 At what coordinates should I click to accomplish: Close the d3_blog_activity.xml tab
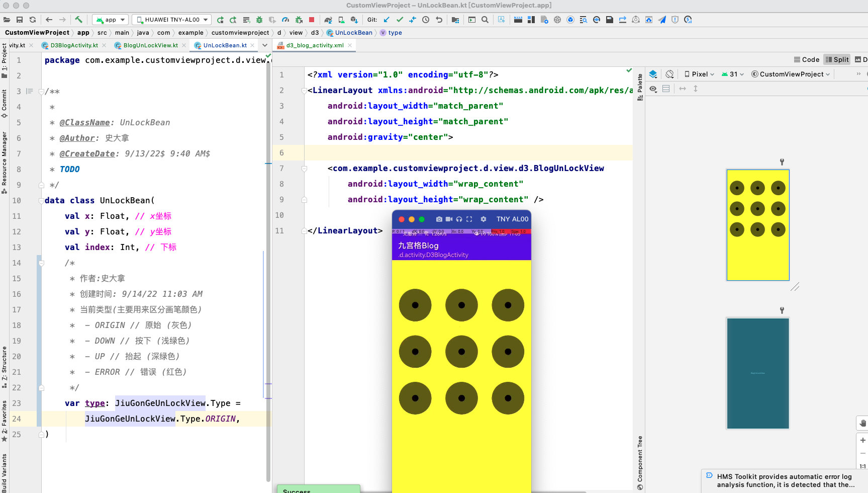pyautogui.click(x=350, y=45)
